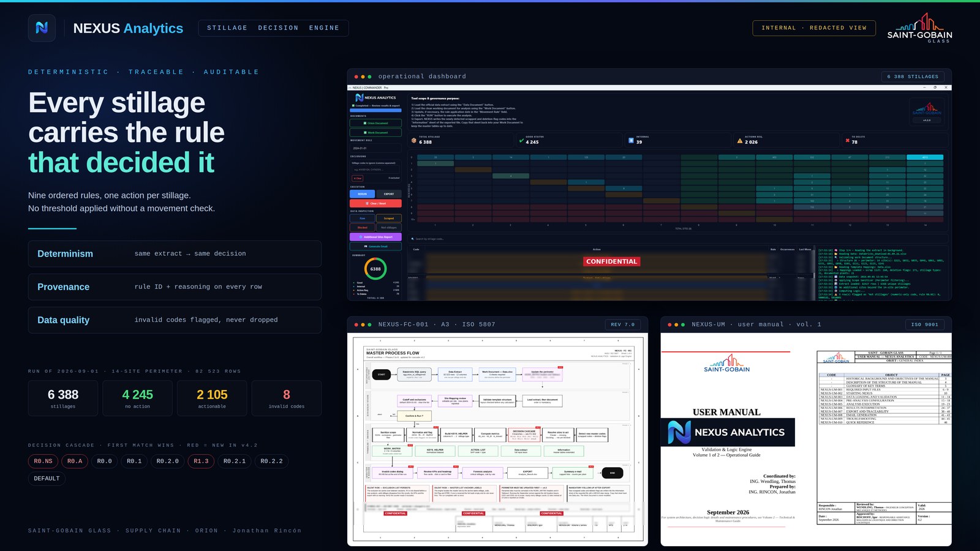Click the highlighted cyan heatmap header cell
The height and width of the screenshot is (551, 980).
[x=925, y=157]
